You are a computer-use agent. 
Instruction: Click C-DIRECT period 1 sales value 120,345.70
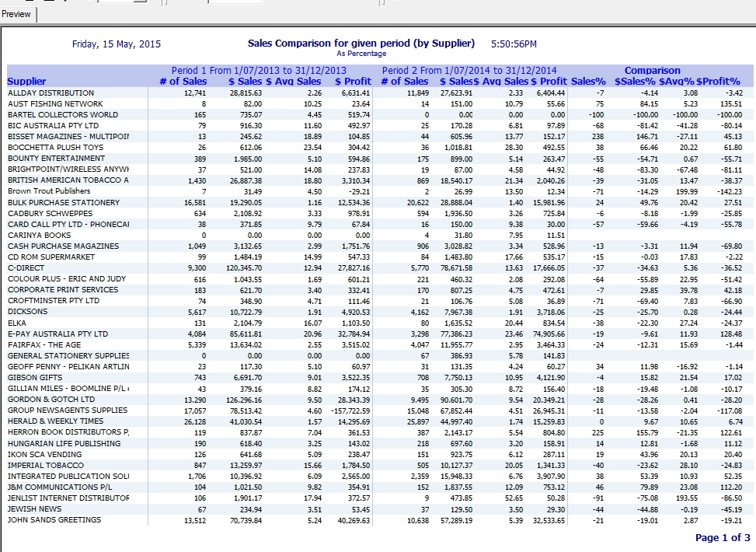[x=244, y=268]
